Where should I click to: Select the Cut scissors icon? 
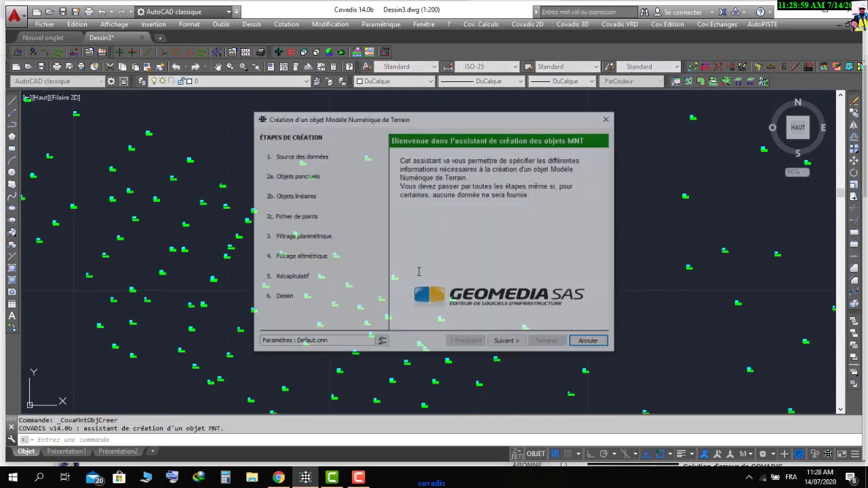tap(111, 66)
